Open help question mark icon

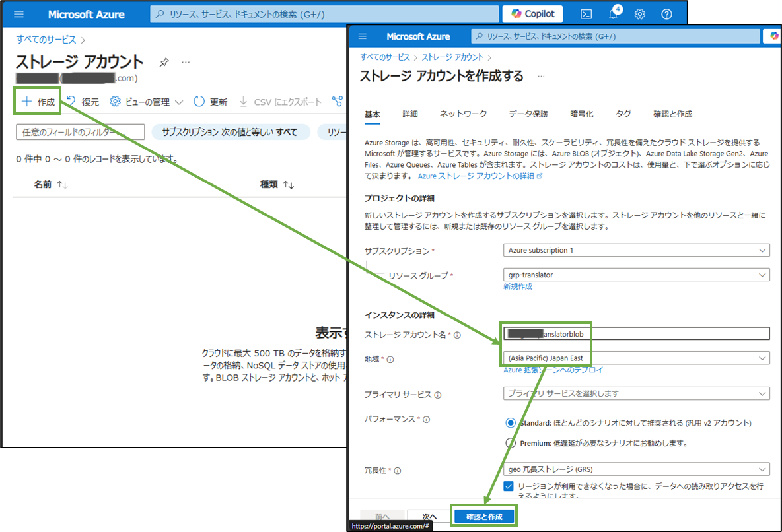click(x=667, y=14)
